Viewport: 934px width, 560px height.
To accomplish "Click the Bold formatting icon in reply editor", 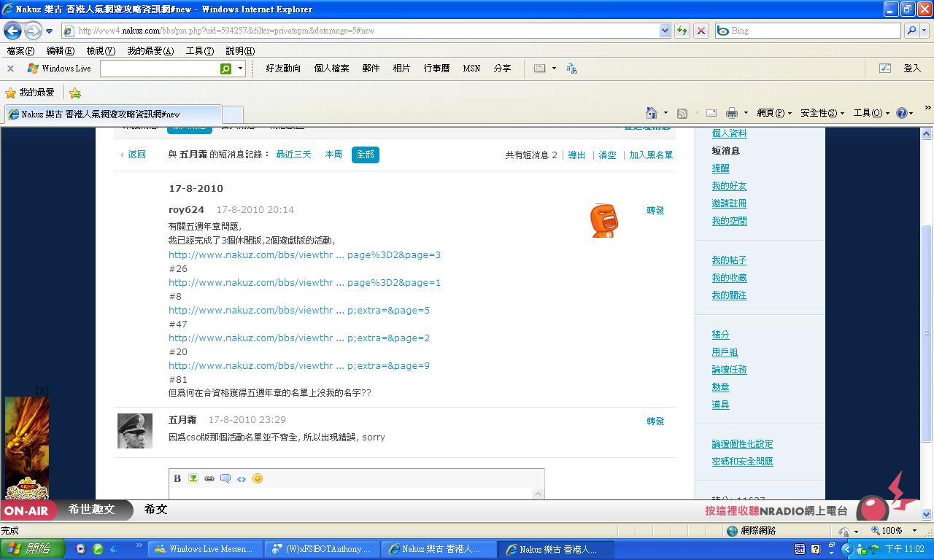I will point(177,478).
